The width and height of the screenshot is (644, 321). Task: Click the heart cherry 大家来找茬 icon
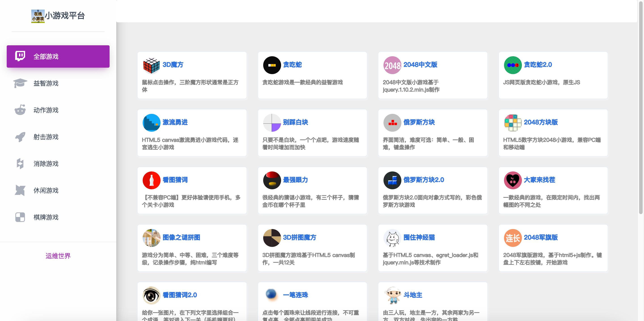513,180
